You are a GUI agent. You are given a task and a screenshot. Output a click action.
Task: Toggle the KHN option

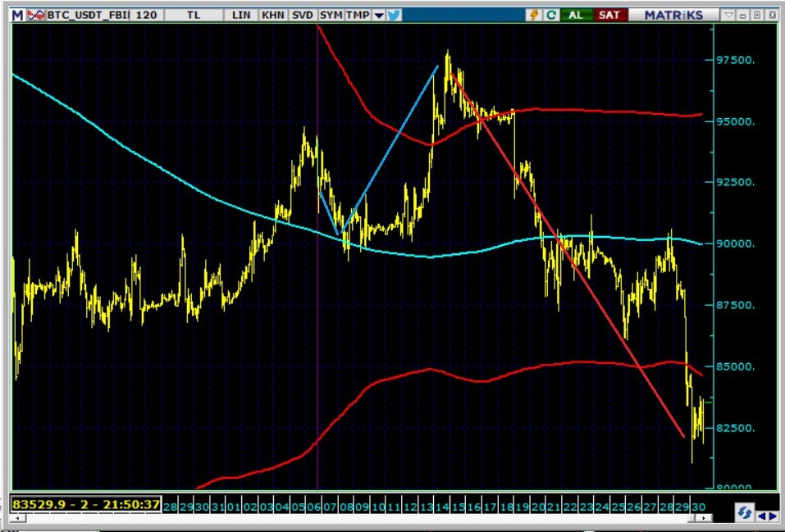click(x=273, y=15)
